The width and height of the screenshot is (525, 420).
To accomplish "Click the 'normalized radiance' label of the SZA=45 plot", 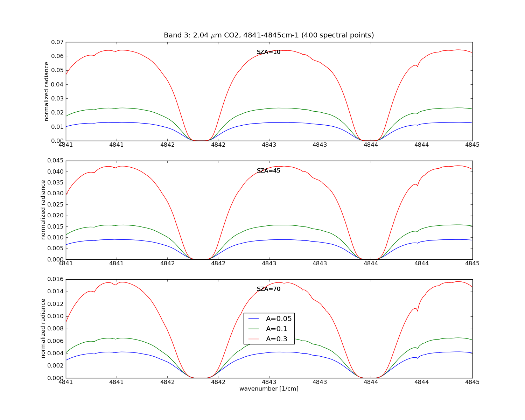I will click(x=43, y=210).
